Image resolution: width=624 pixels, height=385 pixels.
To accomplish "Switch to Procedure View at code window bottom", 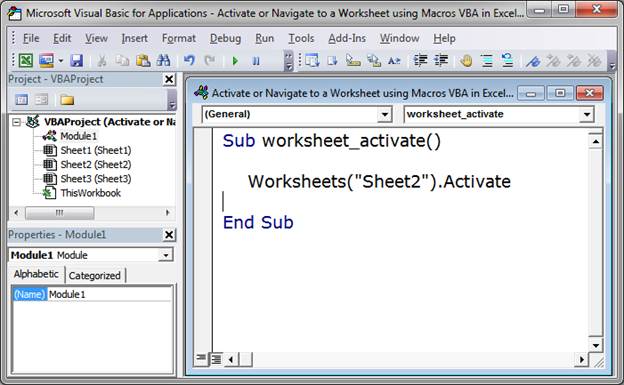I will coord(201,359).
